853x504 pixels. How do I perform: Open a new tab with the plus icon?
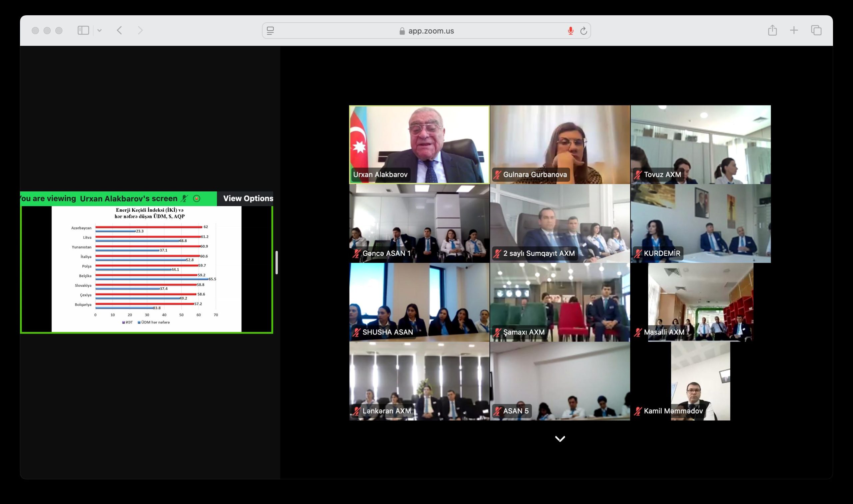coord(794,31)
